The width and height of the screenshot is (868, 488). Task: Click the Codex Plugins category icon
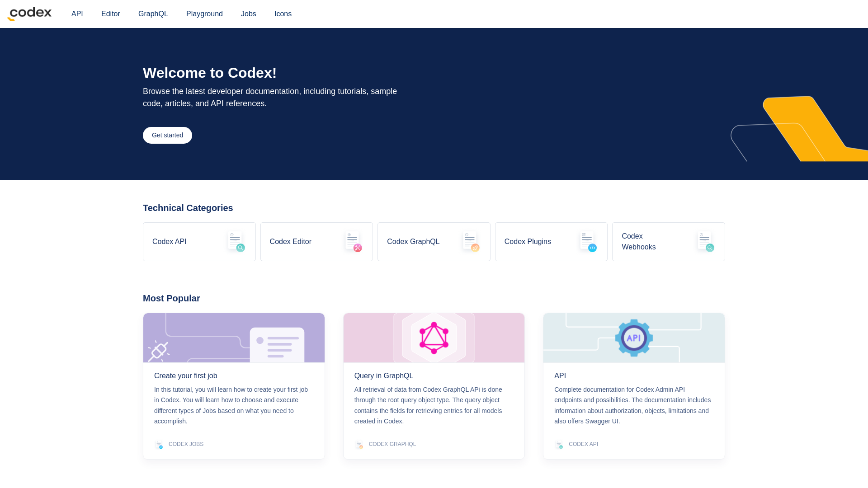coord(588,242)
